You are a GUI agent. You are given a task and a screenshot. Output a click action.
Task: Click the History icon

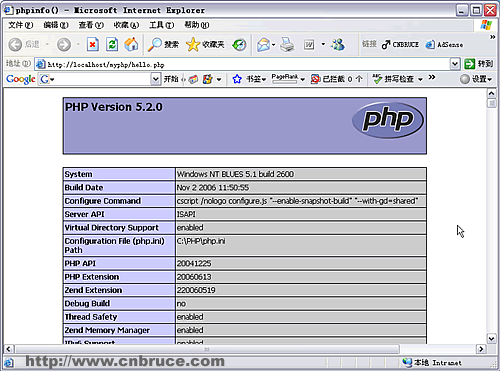tap(239, 44)
